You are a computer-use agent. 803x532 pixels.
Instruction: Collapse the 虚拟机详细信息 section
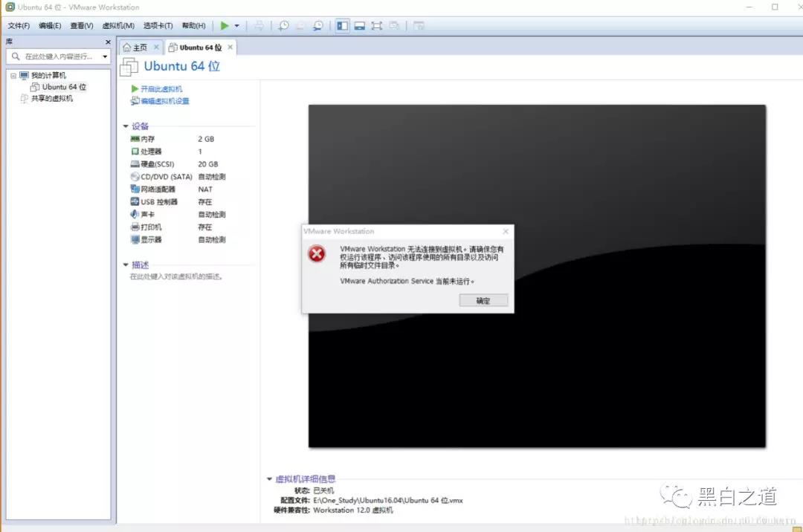coord(269,479)
